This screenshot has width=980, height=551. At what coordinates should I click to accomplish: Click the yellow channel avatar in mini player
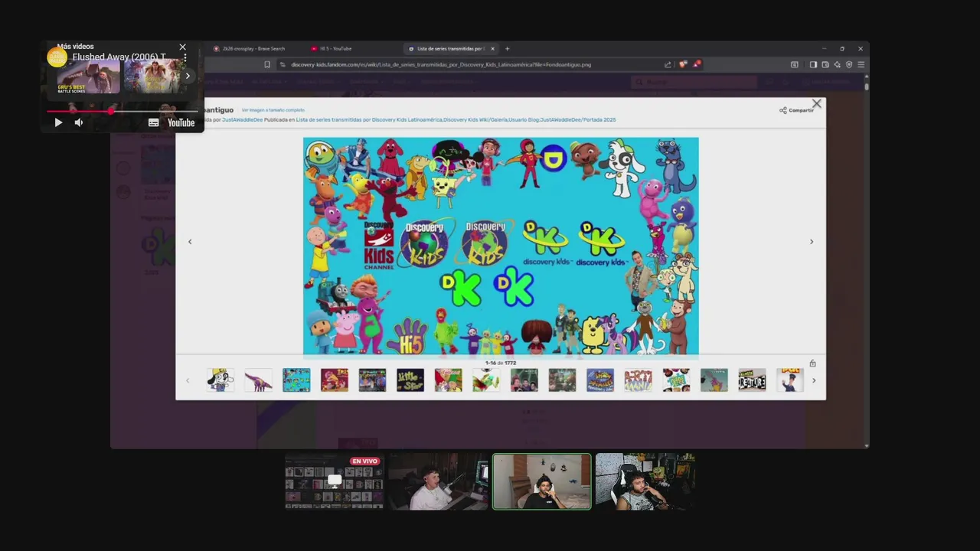point(57,57)
